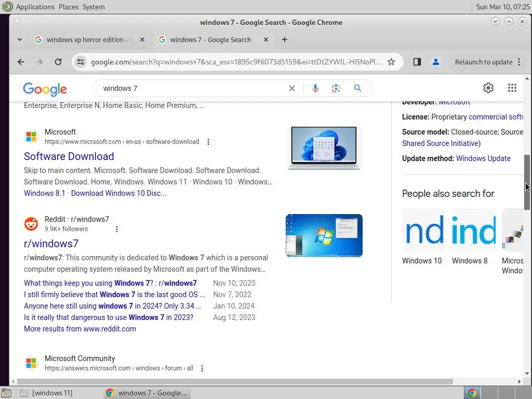Viewport: 532px width, 399px height.
Task: Click the horizontal page scrollbar
Action: (235, 382)
